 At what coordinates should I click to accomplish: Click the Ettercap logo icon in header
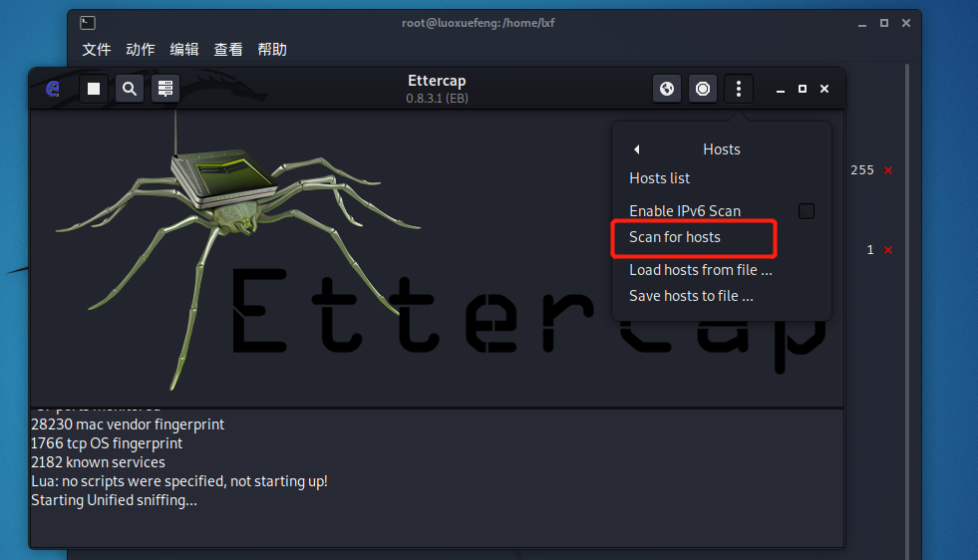53,89
